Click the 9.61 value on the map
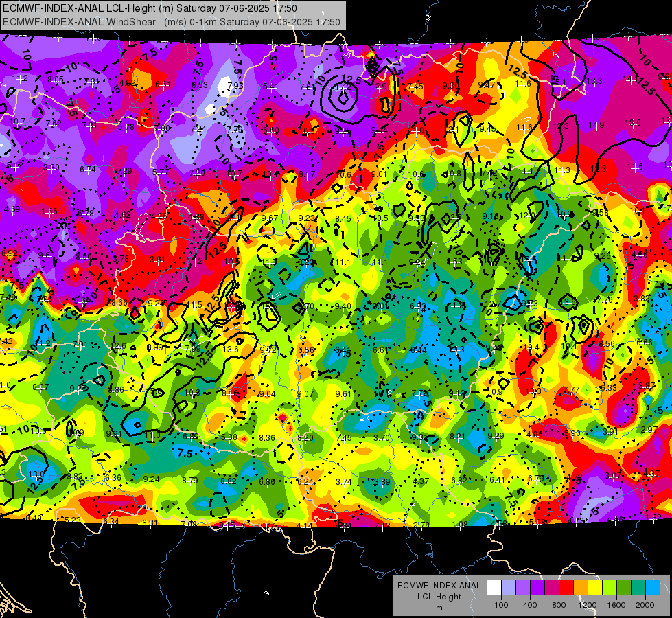Viewport: 672px width, 618px height. (343, 393)
